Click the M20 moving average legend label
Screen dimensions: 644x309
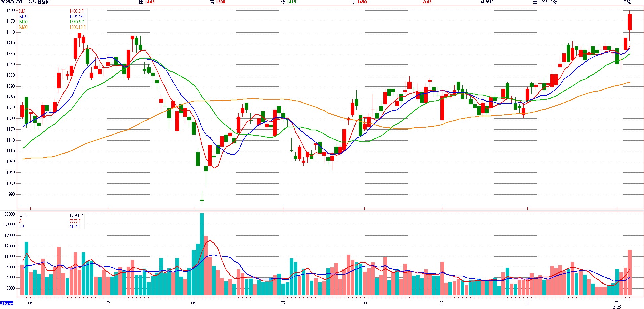coord(23,22)
